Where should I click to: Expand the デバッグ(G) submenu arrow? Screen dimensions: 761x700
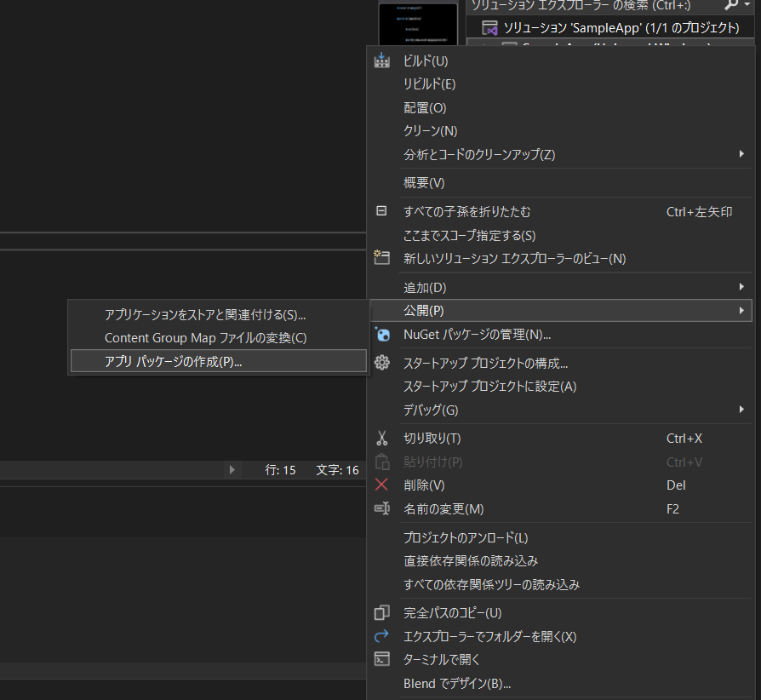(x=741, y=410)
